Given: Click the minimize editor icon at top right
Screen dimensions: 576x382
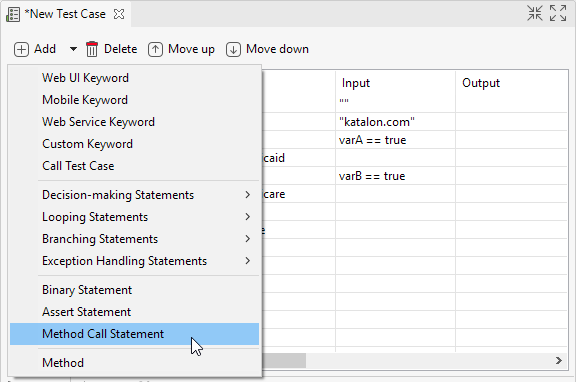Looking at the screenshot, I should pyautogui.click(x=534, y=13).
